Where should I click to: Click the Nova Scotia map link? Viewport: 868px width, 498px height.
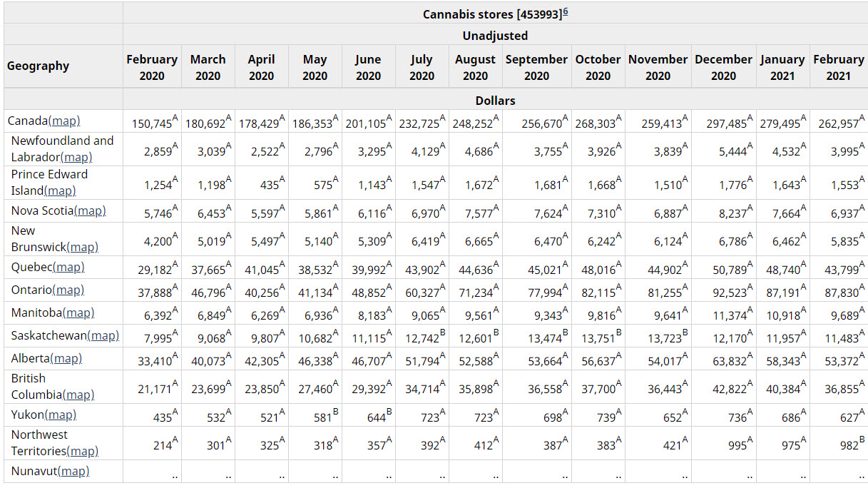tap(90, 210)
